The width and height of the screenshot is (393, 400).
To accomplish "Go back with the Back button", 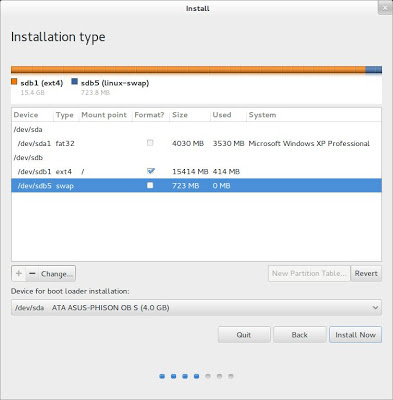I will [299, 335].
